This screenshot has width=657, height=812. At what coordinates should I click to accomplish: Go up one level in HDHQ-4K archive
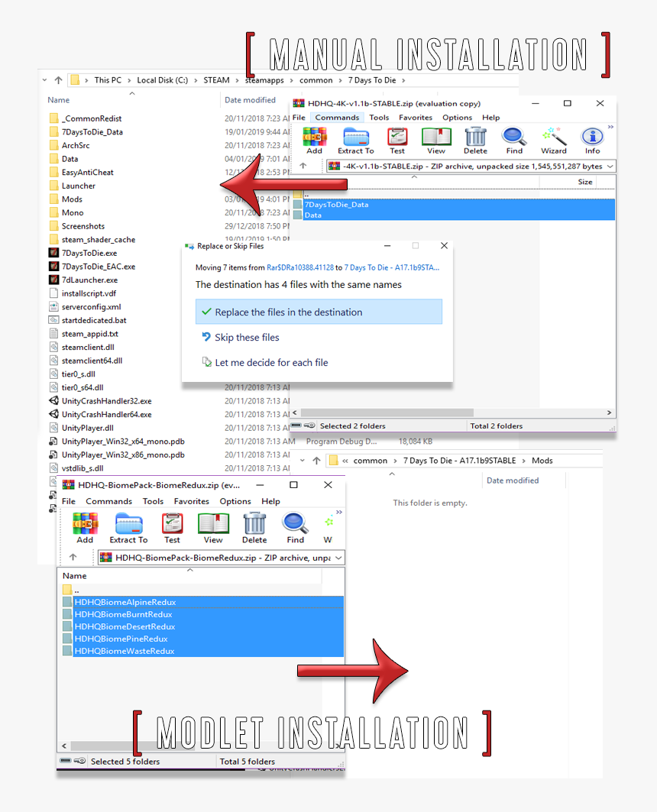[x=303, y=166]
